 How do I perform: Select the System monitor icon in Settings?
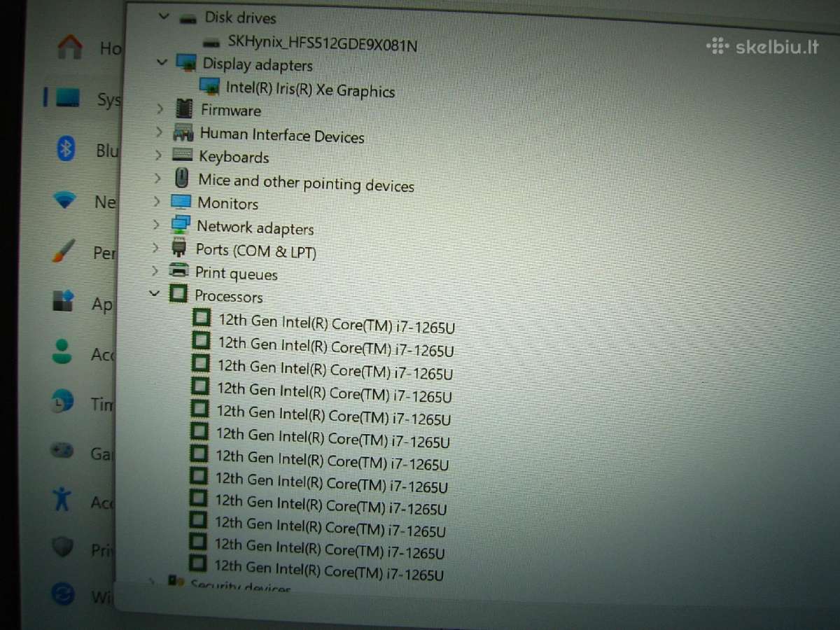point(67,98)
